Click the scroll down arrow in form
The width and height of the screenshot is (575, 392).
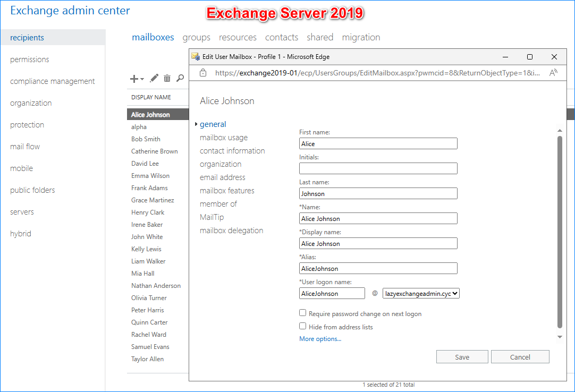560,337
